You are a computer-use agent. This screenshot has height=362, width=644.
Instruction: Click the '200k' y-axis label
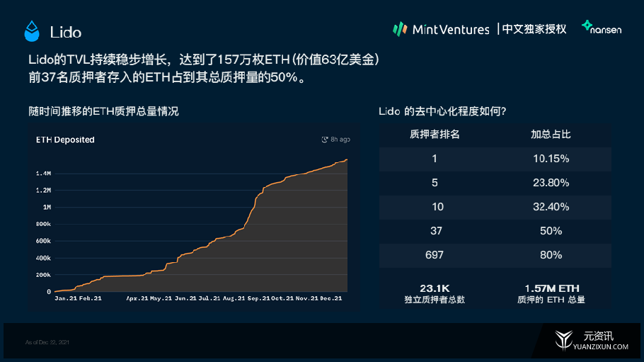[44, 275]
